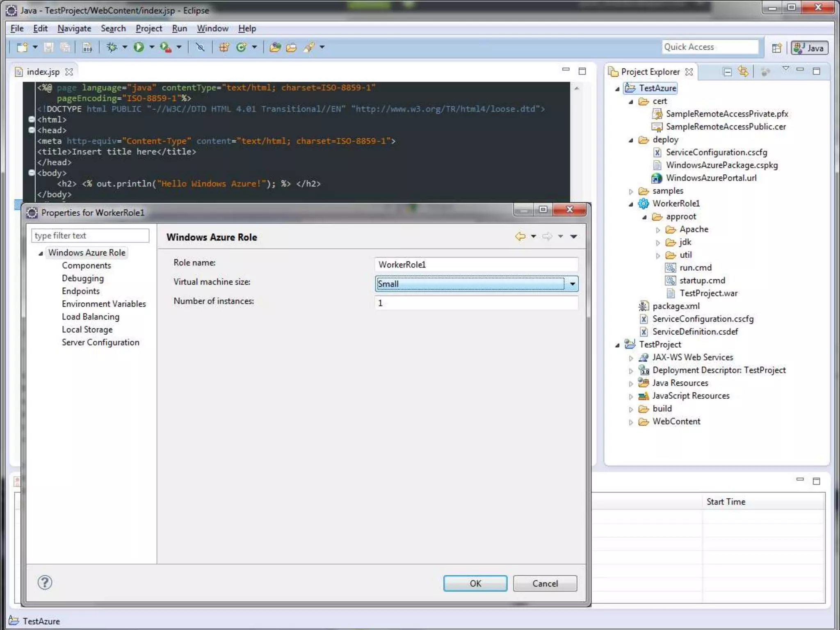Viewport: 840px width, 630px height.
Task: Click the Debug bug icon in toolbar
Action: [x=112, y=47]
